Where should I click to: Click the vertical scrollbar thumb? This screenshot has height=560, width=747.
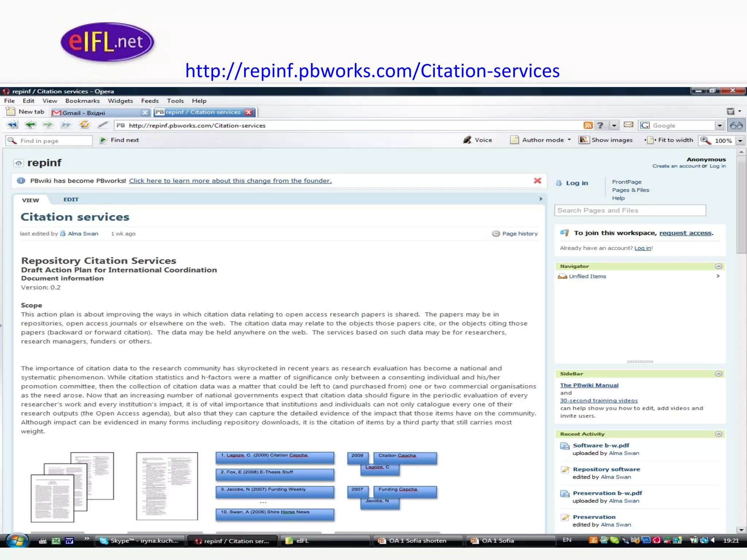click(741, 205)
